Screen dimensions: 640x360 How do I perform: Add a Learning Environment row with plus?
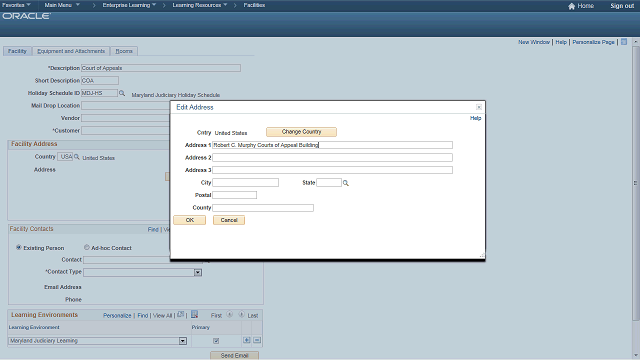point(247,340)
